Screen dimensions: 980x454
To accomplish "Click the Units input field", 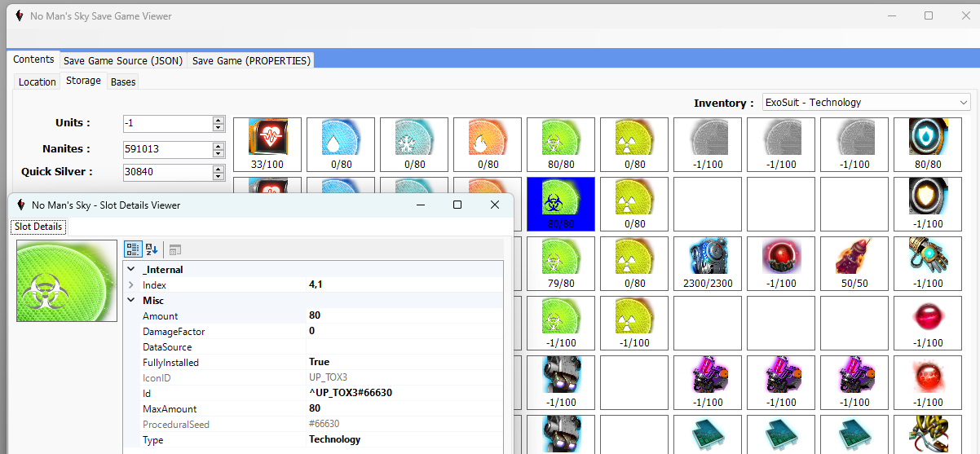I will [167, 124].
